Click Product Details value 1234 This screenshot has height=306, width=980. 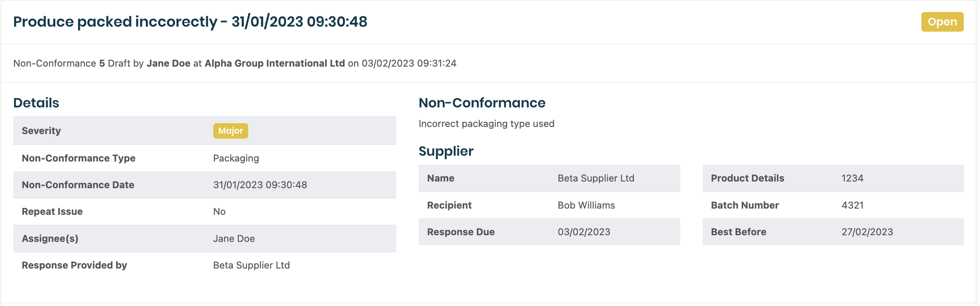[852, 178]
